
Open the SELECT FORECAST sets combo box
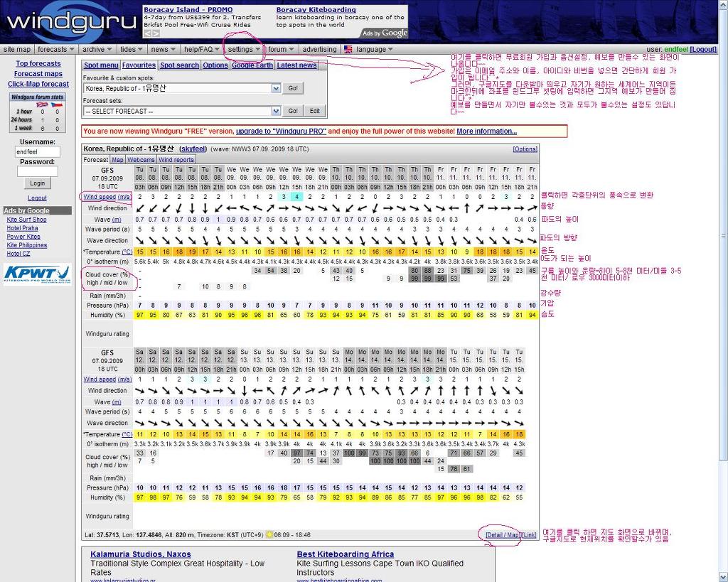pyautogui.click(x=182, y=111)
